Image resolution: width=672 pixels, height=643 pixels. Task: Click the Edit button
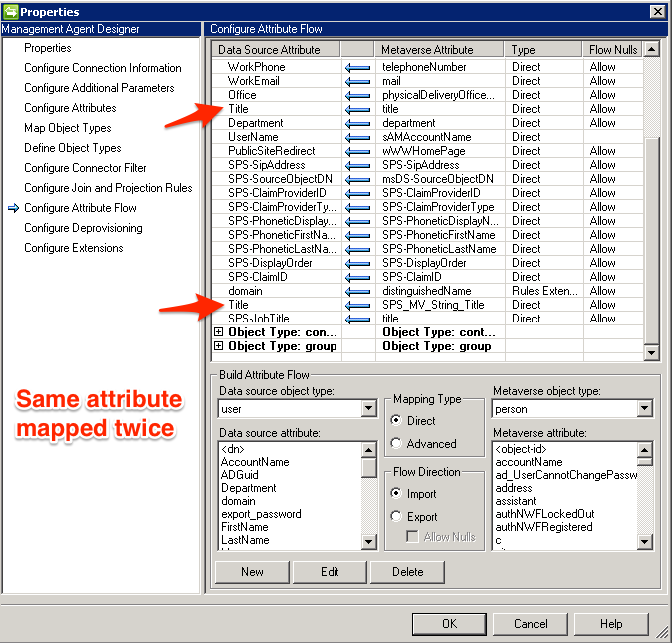click(330, 572)
